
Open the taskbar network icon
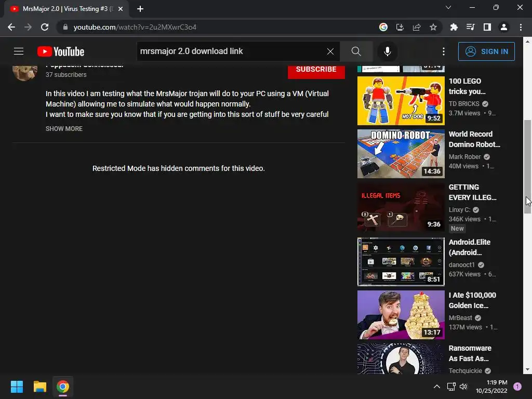click(451, 387)
